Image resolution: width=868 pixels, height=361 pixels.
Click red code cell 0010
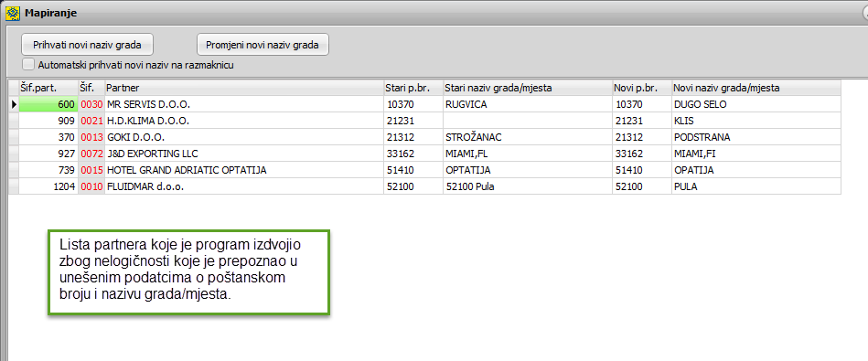coord(91,186)
